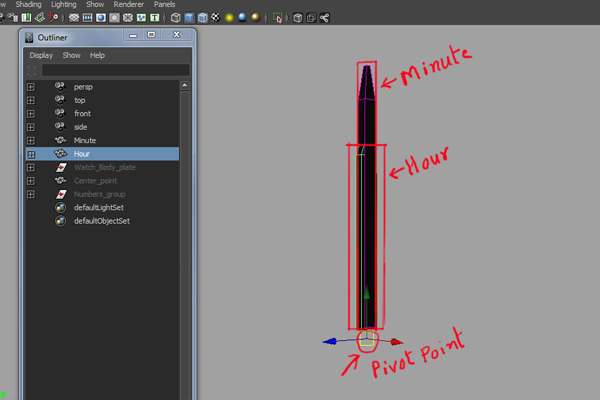Open the Panels menu
This screenshot has height=400, width=600.
point(165,4)
